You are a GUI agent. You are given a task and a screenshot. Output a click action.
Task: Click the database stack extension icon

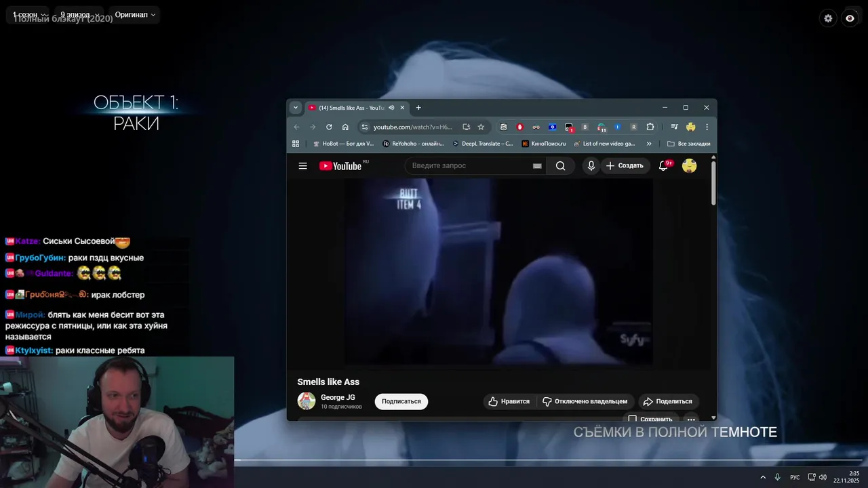503,127
